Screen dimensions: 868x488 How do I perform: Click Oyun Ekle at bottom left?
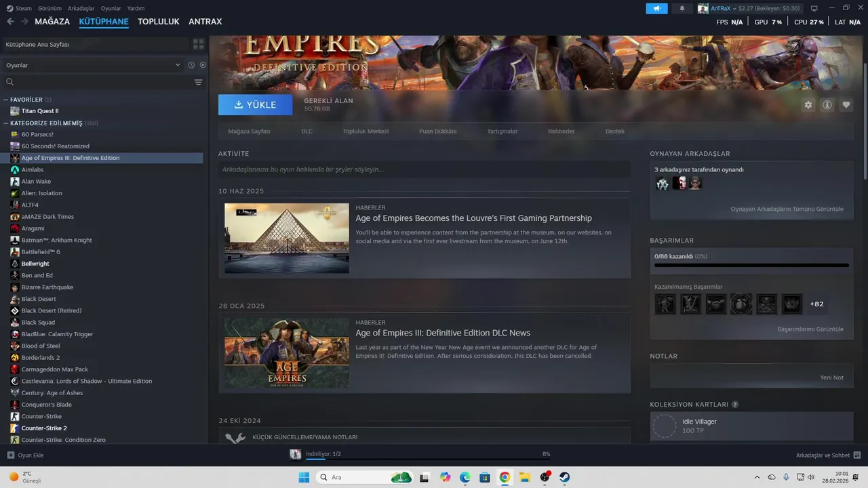(x=25, y=455)
